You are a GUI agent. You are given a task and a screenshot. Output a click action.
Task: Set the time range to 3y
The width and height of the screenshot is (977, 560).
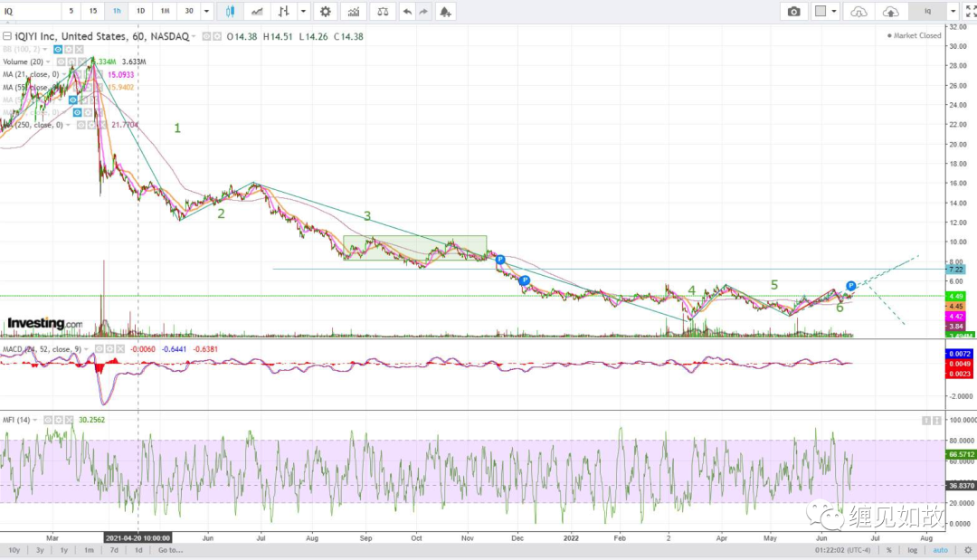point(40,550)
